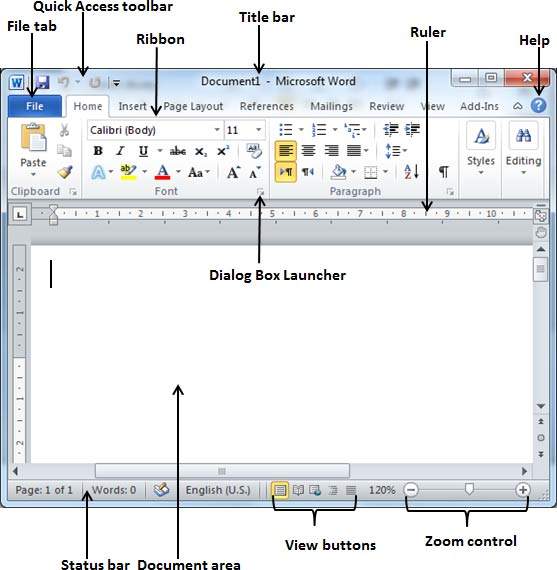Click the Words: 0 count in the status bar
This screenshot has width=557, height=570.
[114, 490]
